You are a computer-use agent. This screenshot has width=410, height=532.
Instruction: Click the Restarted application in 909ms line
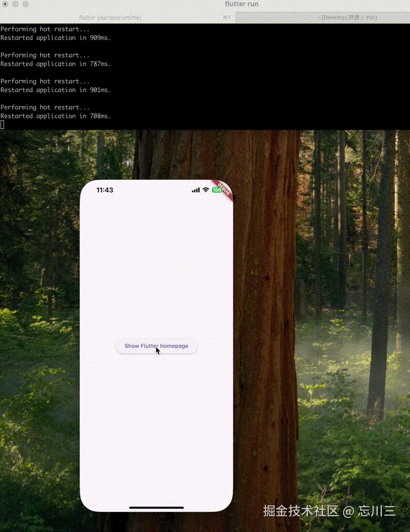(55, 37)
